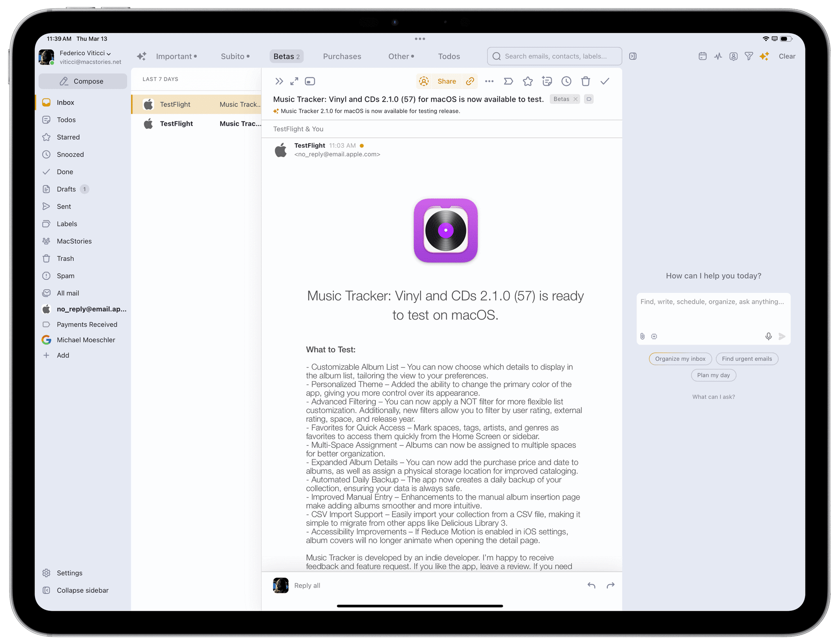Toggle the orange AI assistant sparkle icon

tap(764, 56)
